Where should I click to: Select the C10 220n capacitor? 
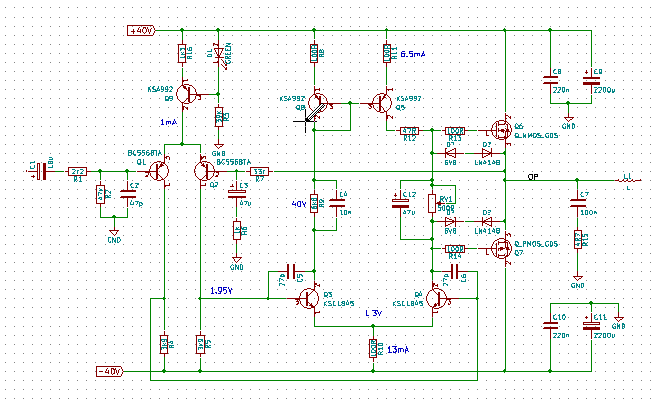click(550, 326)
